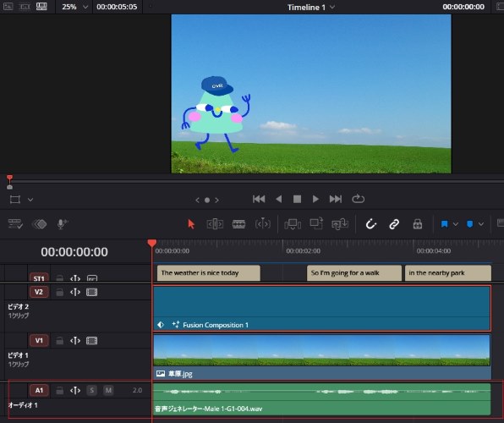Toggle auto track selector on V2
504x423 pixels.
(x=75, y=292)
